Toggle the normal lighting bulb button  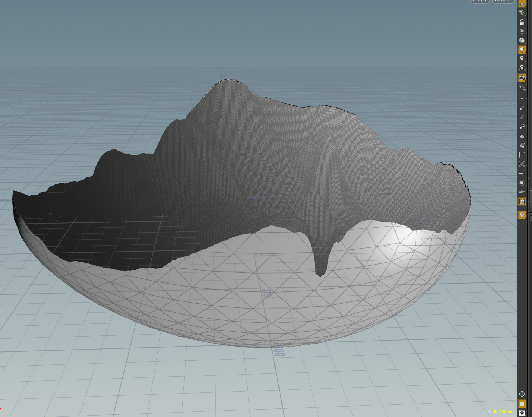pyautogui.click(x=522, y=50)
